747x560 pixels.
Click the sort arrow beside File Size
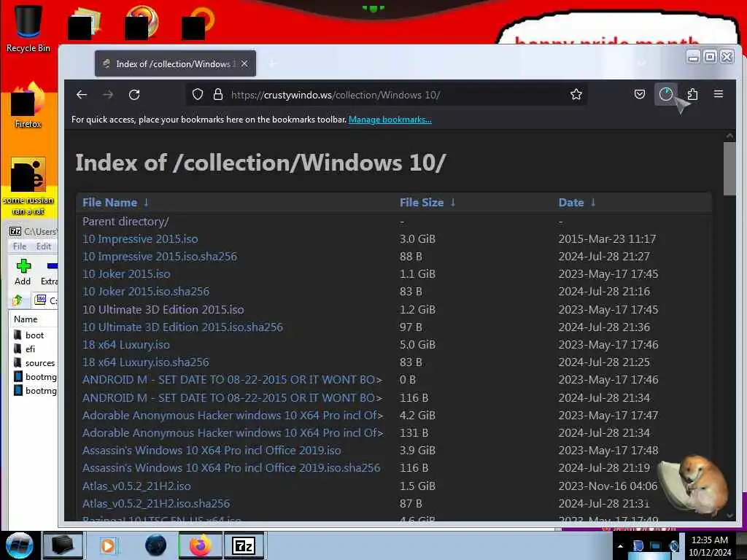pyautogui.click(x=453, y=203)
